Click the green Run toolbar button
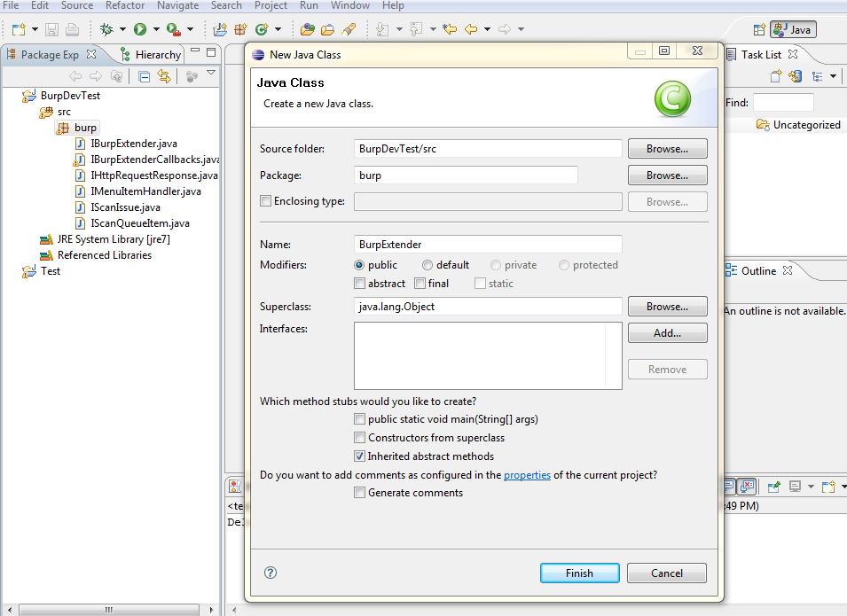Image resolution: width=847 pixels, height=616 pixels. 140,29
